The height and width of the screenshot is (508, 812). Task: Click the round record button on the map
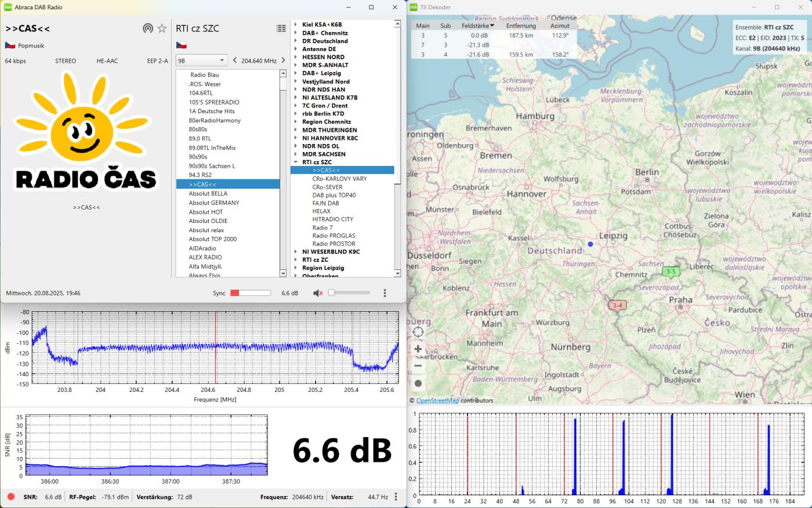[418, 383]
